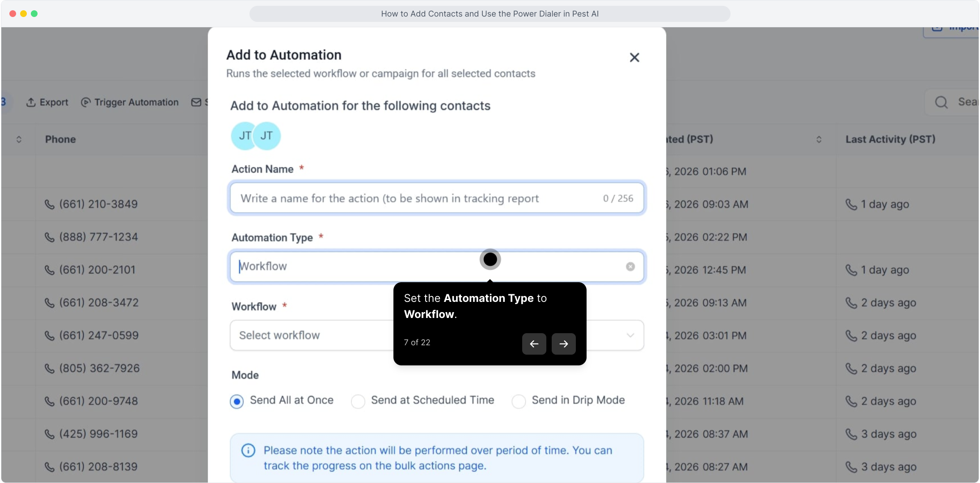The width and height of the screenshot is (980, 483).
Task: Select Send All at Once mode
Action: point(237,401)
